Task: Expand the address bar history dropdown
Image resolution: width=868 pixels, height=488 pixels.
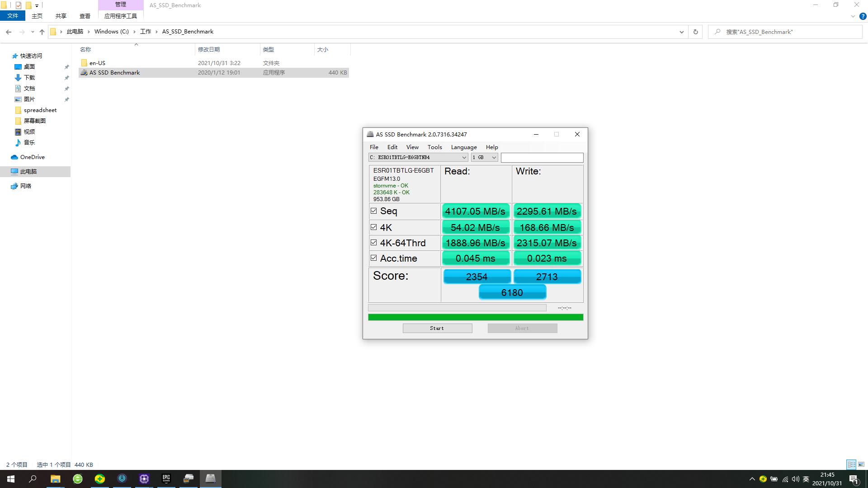Action: click(681, 32)
